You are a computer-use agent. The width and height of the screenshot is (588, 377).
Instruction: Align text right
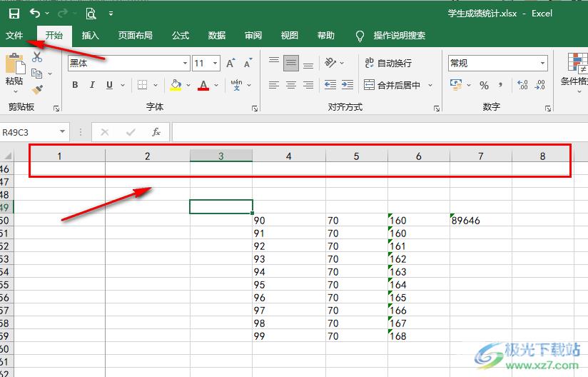click(x=308, y=85)
